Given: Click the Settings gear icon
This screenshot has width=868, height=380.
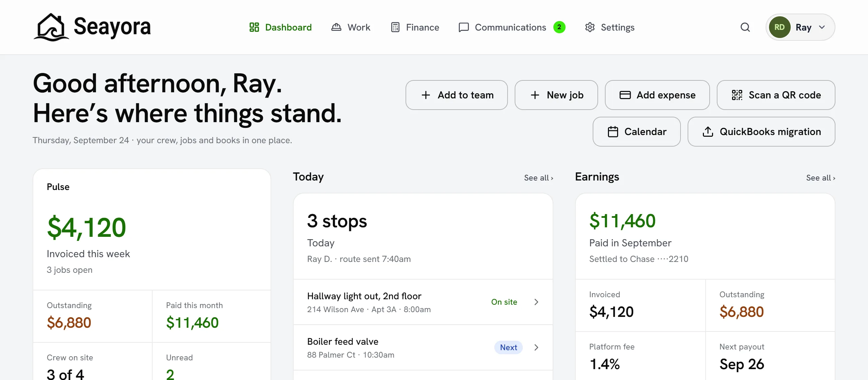Looking at the screenshot, I should [590, 27].
